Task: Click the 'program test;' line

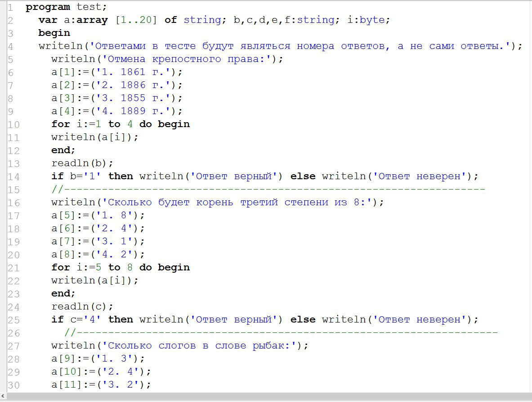Action: (66, 7)
